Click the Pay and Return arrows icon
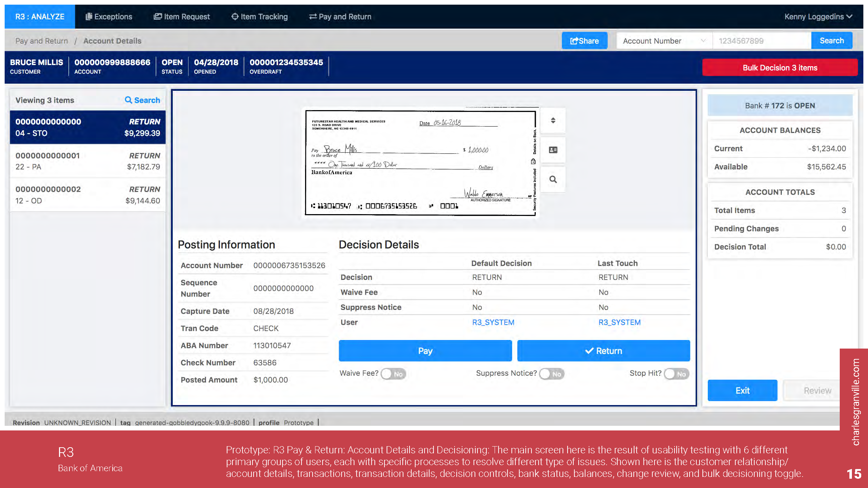This screenshot has width=868, height=488. (313, 16)
